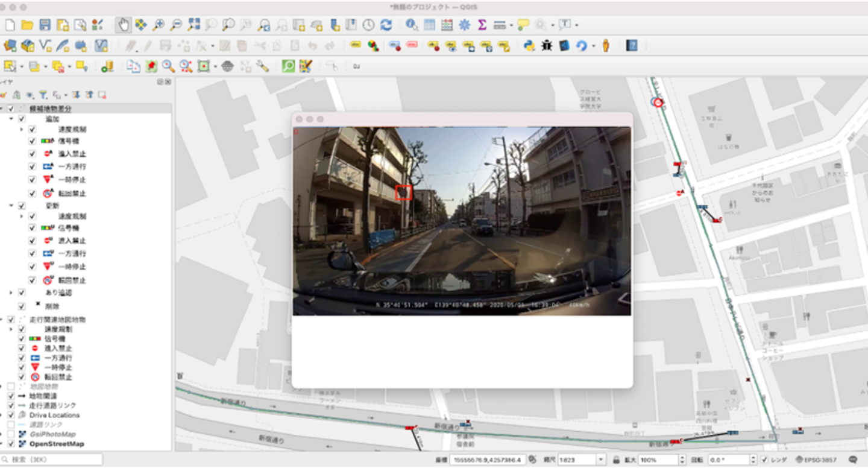Click the Zoom Out magnifier tool

click(x=176, y=25)
